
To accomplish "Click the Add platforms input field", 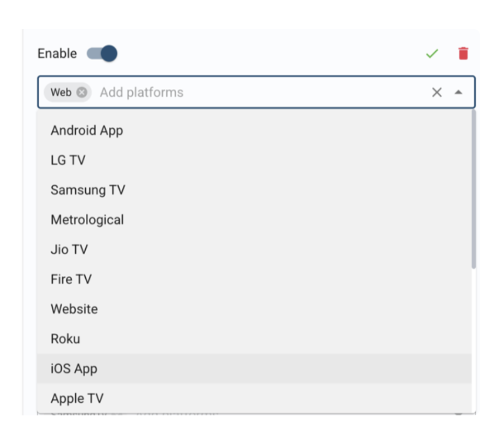I will (260, 93).
